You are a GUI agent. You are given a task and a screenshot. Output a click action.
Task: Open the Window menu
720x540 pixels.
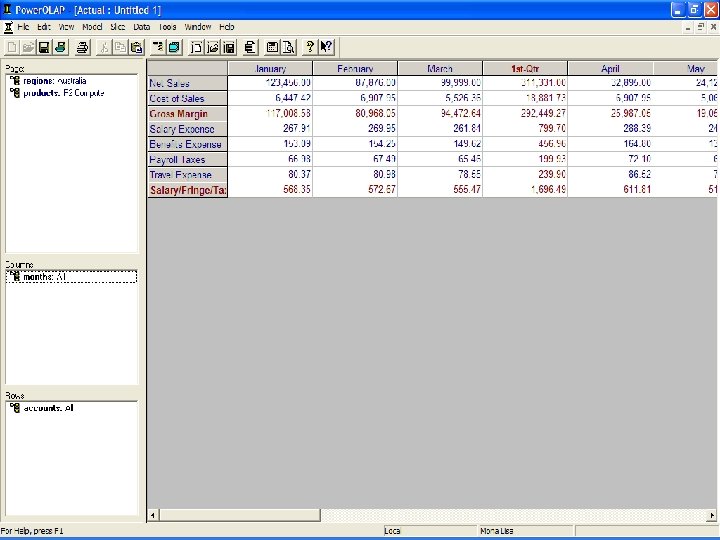coord(198,27)
